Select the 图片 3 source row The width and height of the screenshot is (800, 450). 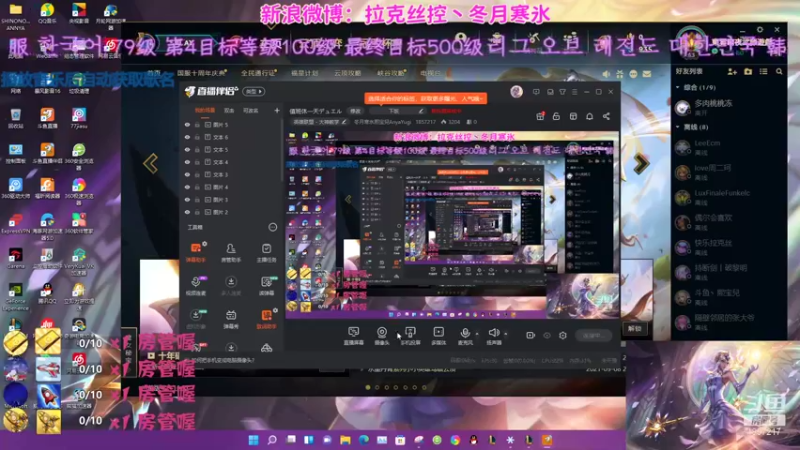[x=232, y=199]
